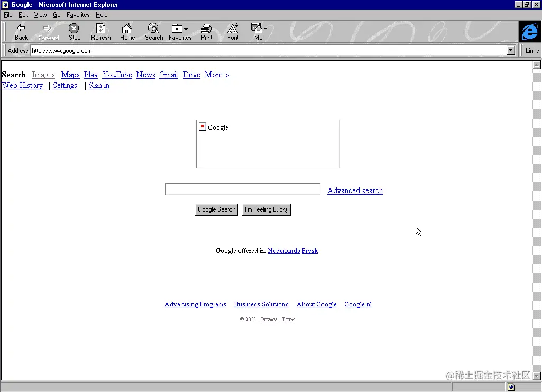Open the Advertising Programs link
Image resolution: width=542 pixels, height=392 pixels.
[195, 304]
